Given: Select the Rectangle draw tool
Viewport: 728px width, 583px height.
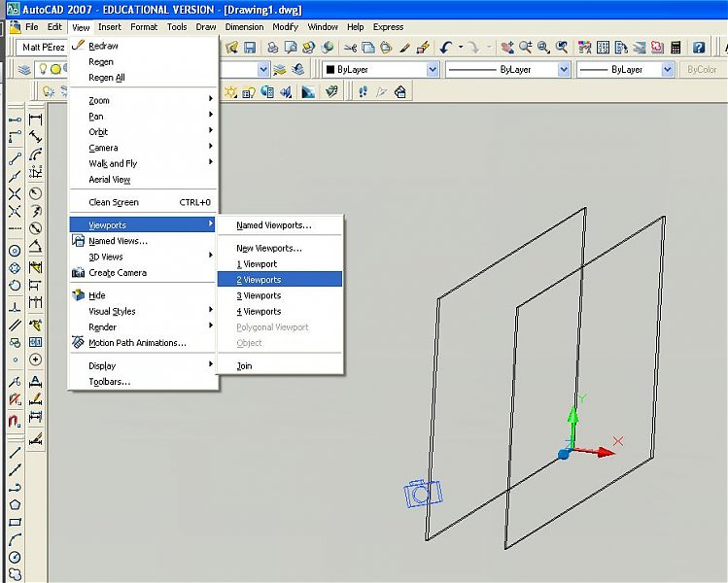Looking at the screenshot, I should click(x=15, y=522).
